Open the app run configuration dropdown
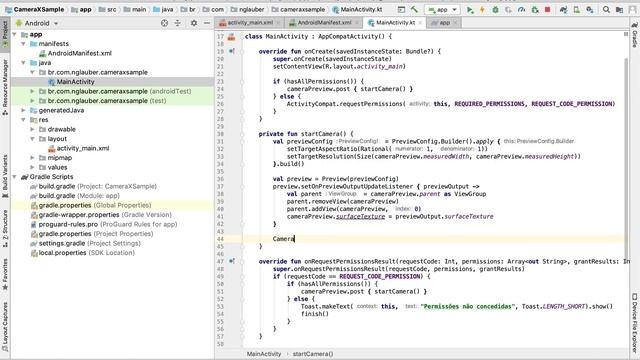 coord(442,9)
